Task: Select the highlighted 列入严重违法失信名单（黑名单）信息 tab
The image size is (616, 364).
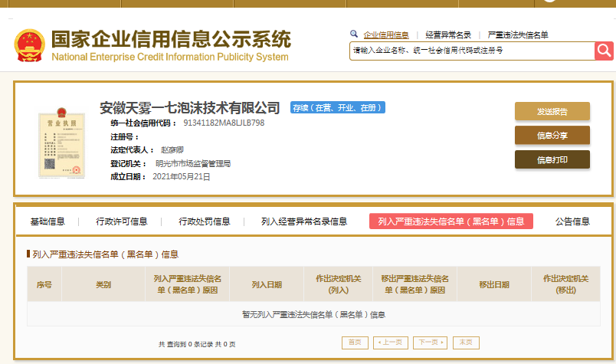Action: point(451,221)
